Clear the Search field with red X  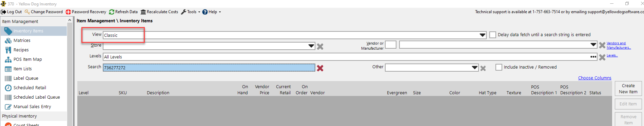pyautogui.click(x=320, y=68)
